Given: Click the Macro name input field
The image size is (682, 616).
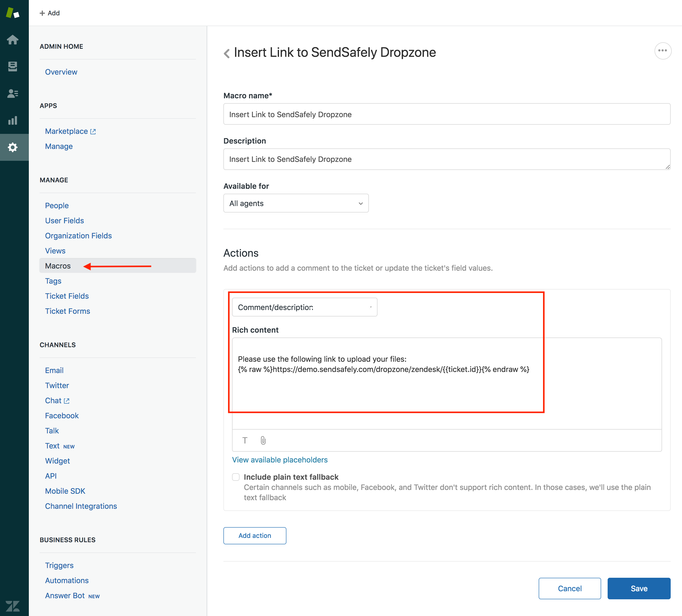Looking at the screenshot, I should [447, 114].
